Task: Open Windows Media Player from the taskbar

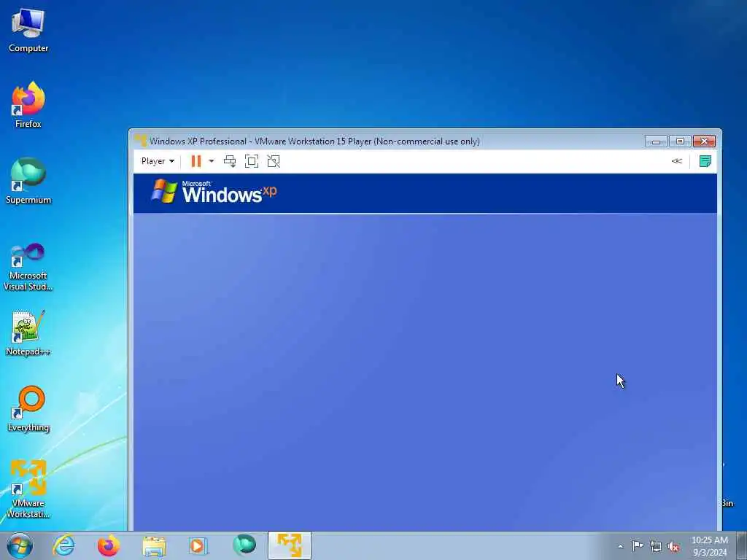Action: click(x=197, y=545)
